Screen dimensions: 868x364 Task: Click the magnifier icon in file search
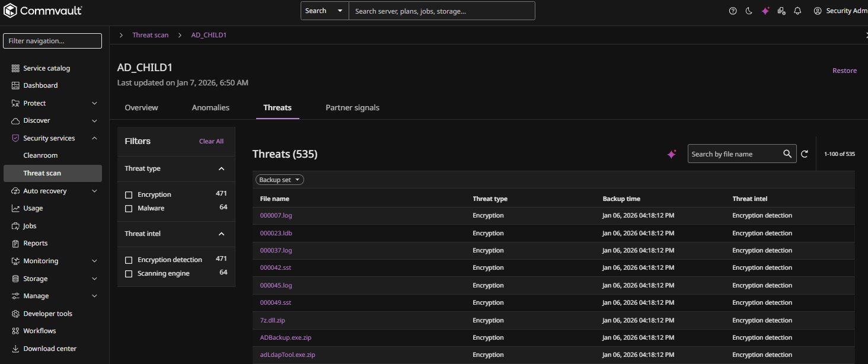pyautogui.click(x=787, y=154)
